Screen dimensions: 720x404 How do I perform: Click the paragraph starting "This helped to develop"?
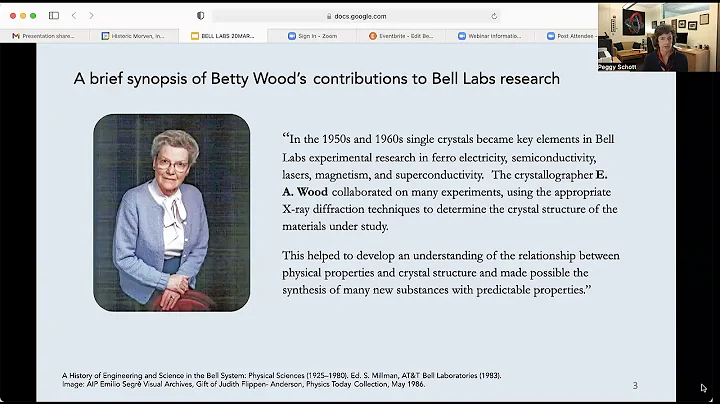tap(450, 273)
